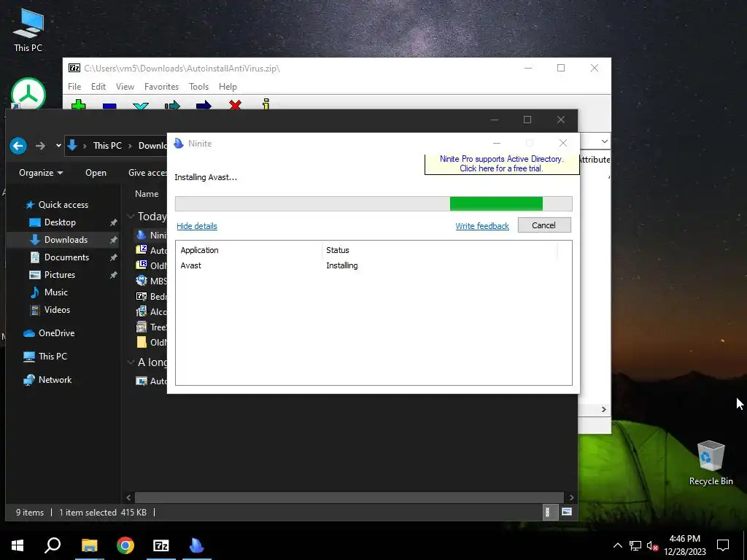Open 7-Zip Edit menu
This screenshot has width=747, height=560.
coord(98,87)
